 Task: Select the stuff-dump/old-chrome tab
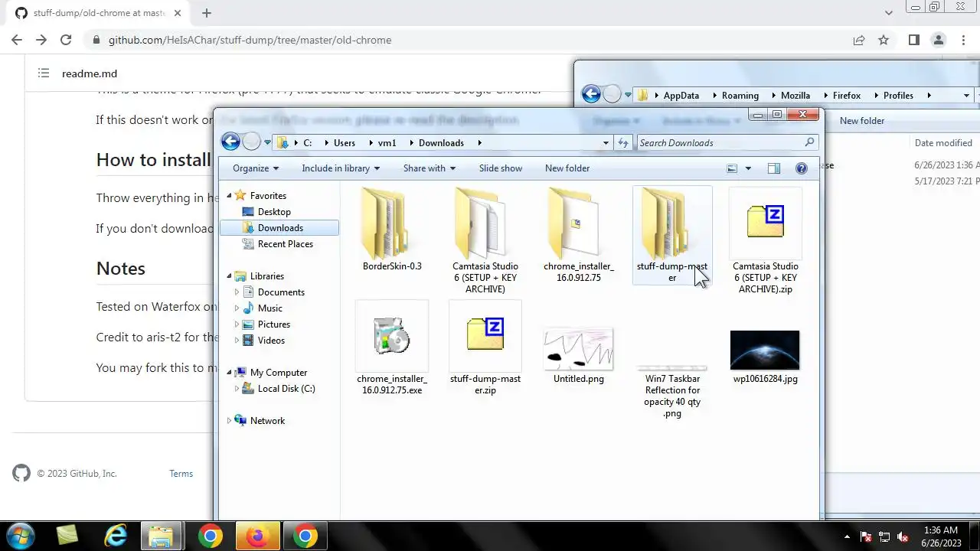pos(97,13)
